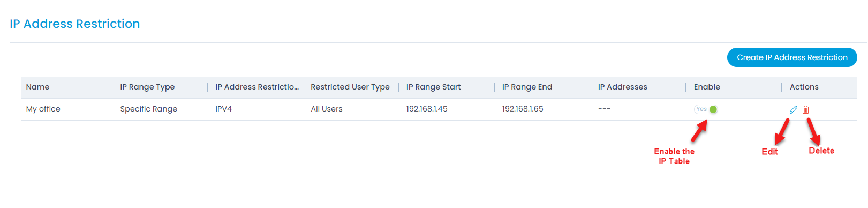
Task: Click the IP Addresses column header
Action: click(622, 87)
